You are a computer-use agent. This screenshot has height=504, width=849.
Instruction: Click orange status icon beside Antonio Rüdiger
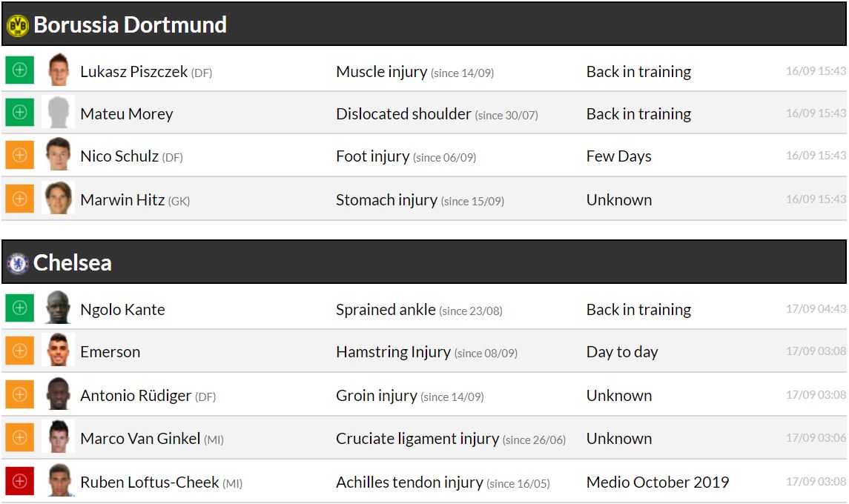click(x=20, y=394)
